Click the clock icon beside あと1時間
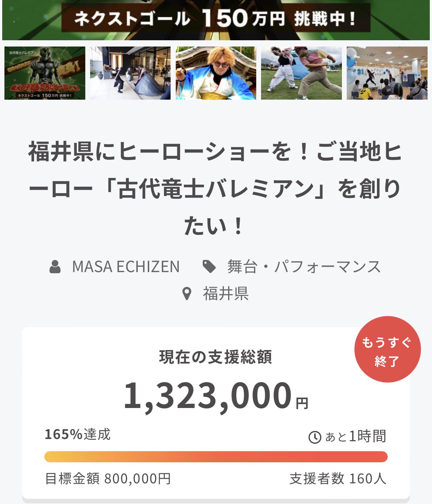Image resolution: width=432 pixels, height=504 pixels. [x=315, y=437]
